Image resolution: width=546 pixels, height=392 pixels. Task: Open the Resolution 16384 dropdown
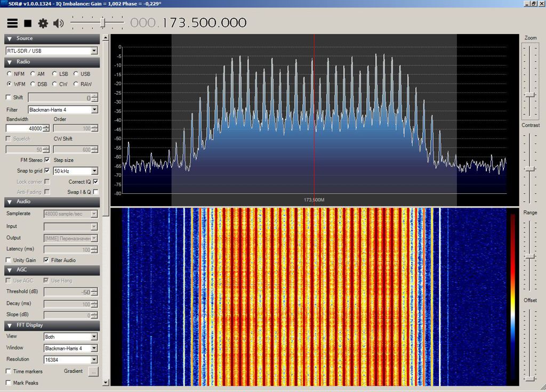71,360
